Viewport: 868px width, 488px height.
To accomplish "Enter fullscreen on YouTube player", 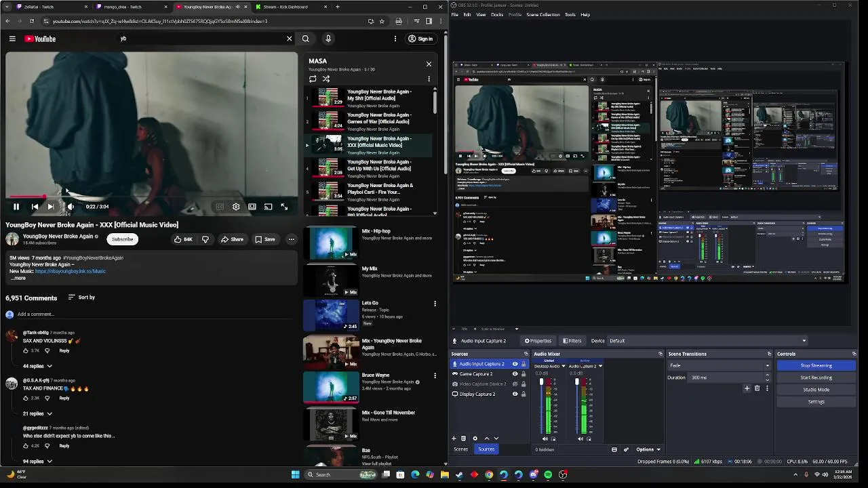I will point(284,207).
